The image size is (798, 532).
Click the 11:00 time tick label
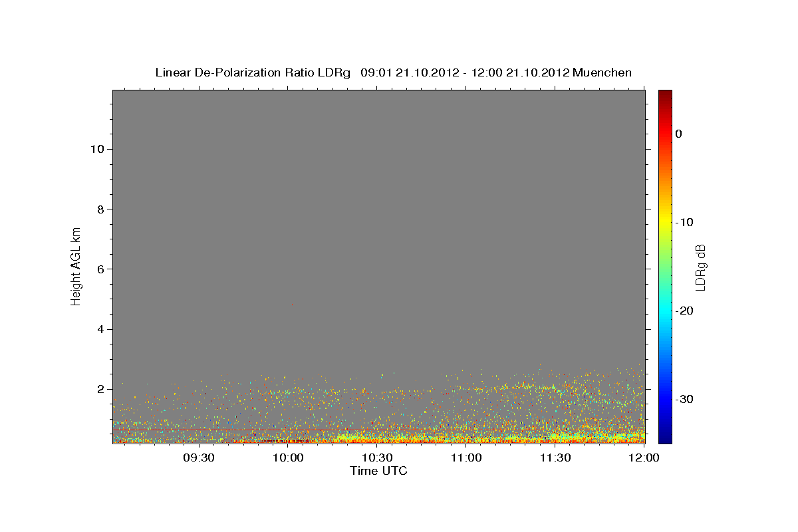466,458
